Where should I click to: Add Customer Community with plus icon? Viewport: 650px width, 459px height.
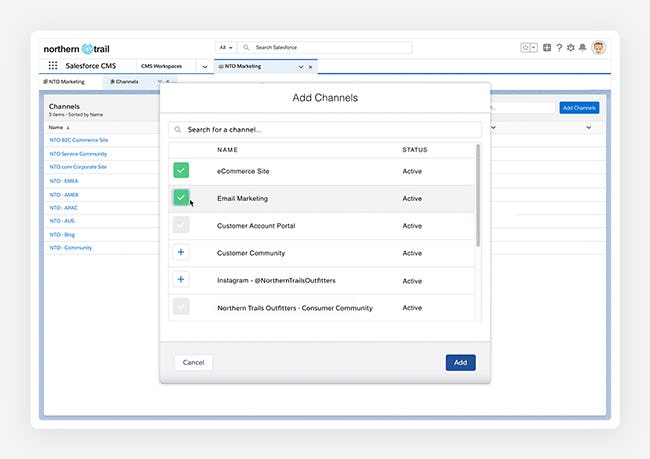(181, 252)
